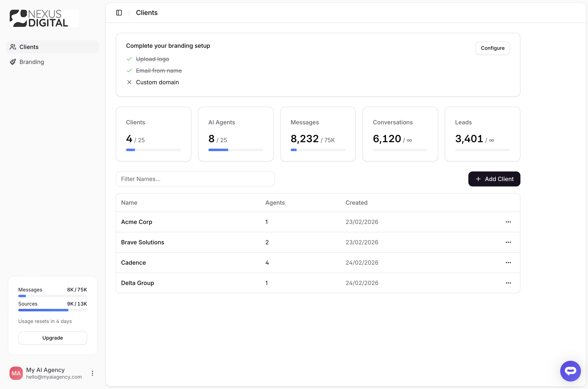Open actions menu for Acme Corp

[508, 222]
